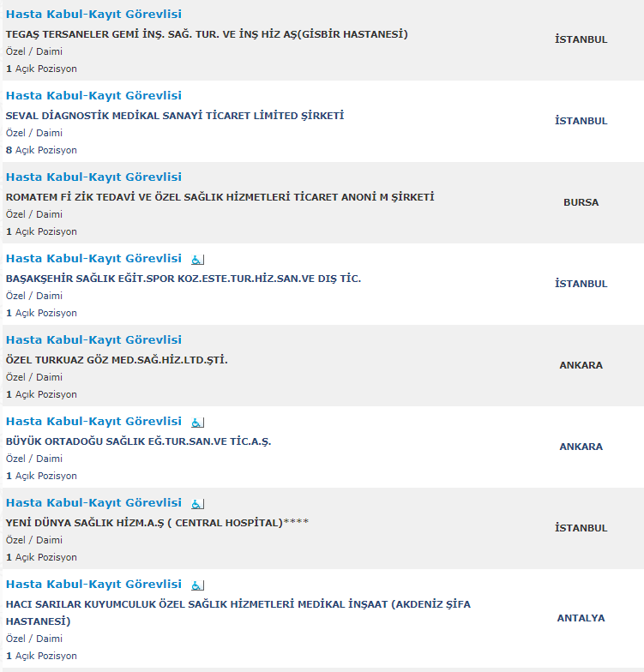
Task: Click the wheelchair icon beside Büyük Ortadoğu Sağlık job
Action: click(x=197, y=422)
